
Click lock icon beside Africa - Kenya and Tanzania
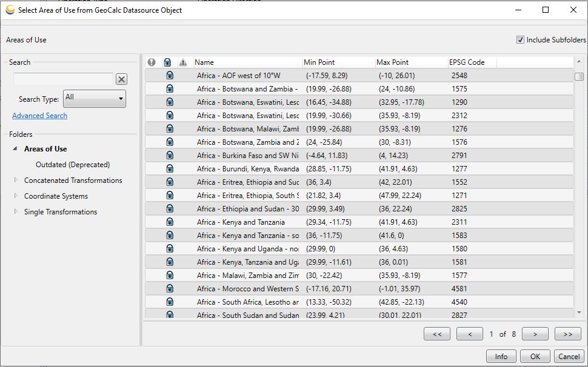[x=170, y=222]
